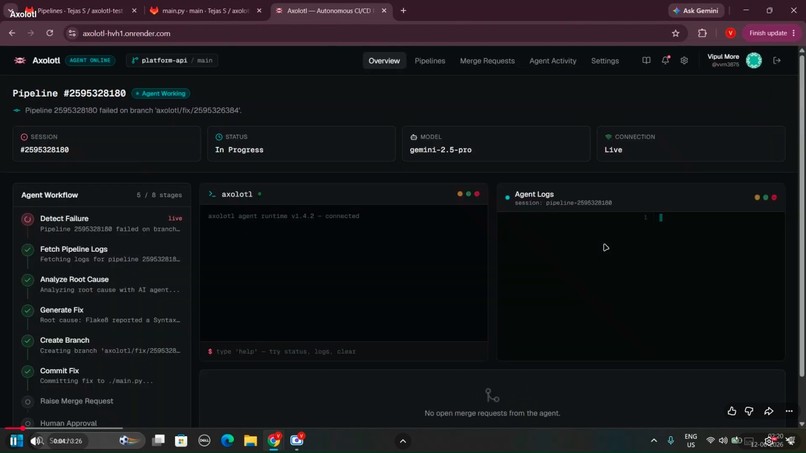Like the video with the thumbs-up icon
This screenshot has width=806, height=453.
[732, 411]
